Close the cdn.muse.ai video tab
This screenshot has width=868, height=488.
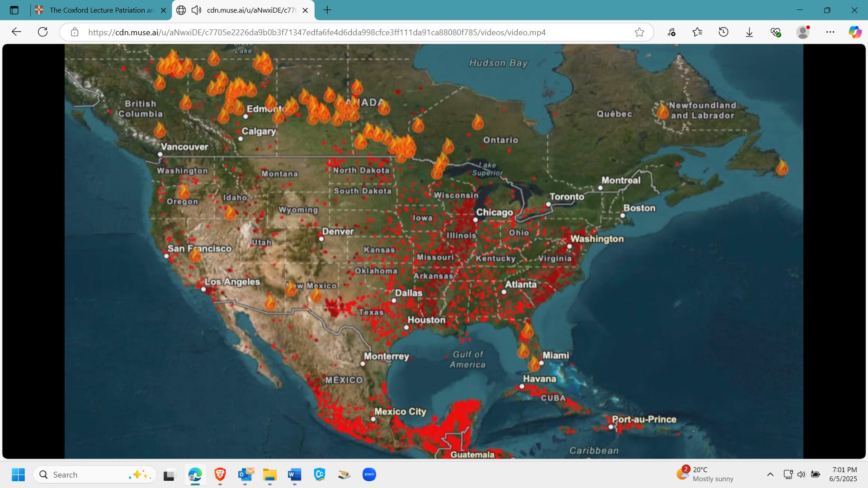[x=305, y=10]
